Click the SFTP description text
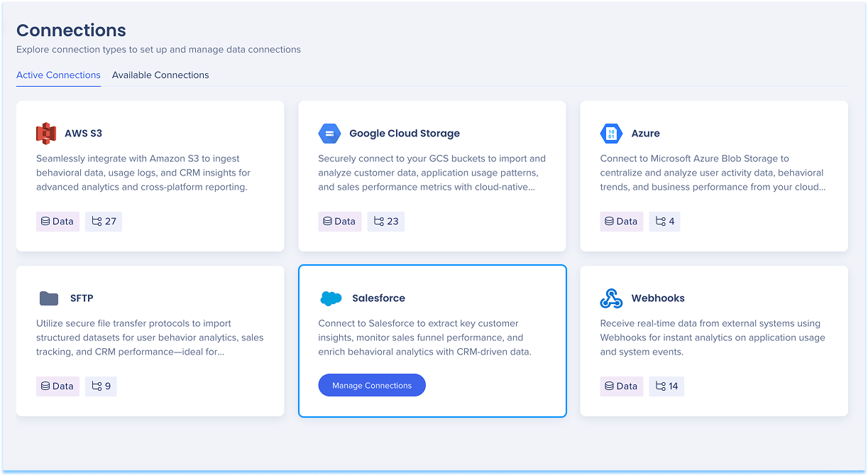 click(150, 337)
